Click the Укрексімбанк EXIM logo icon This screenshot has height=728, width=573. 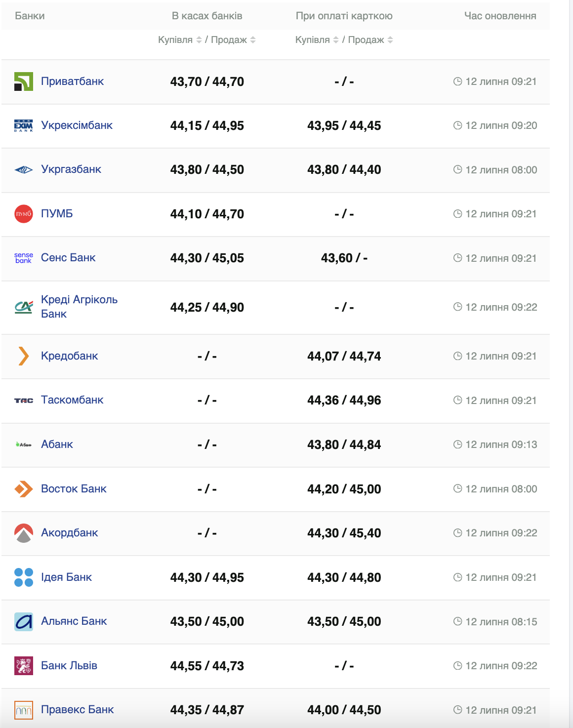click(24, 125)
